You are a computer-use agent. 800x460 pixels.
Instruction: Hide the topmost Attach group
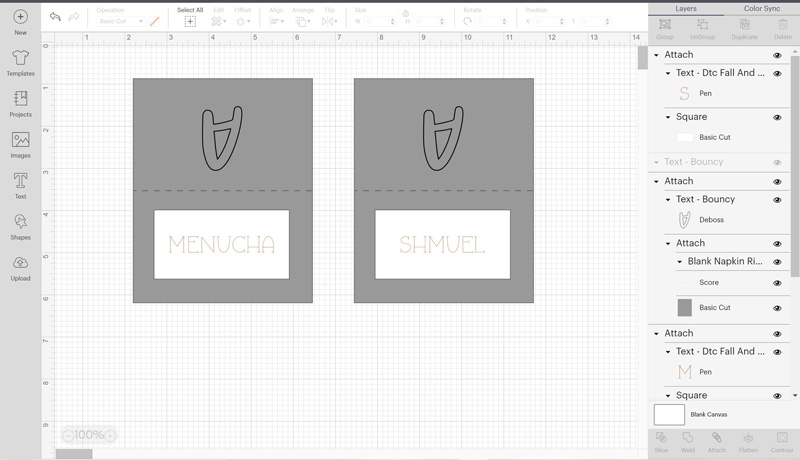coord(777,55)
